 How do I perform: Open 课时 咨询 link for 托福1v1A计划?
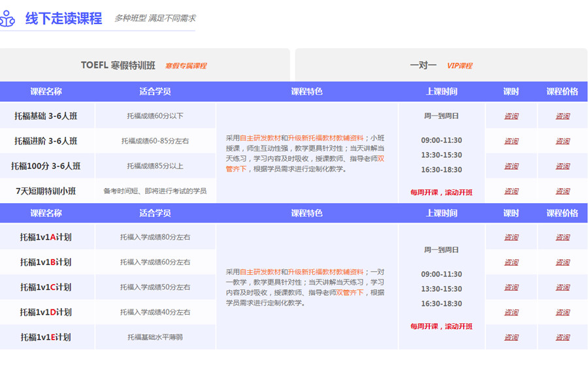point(511,238)
